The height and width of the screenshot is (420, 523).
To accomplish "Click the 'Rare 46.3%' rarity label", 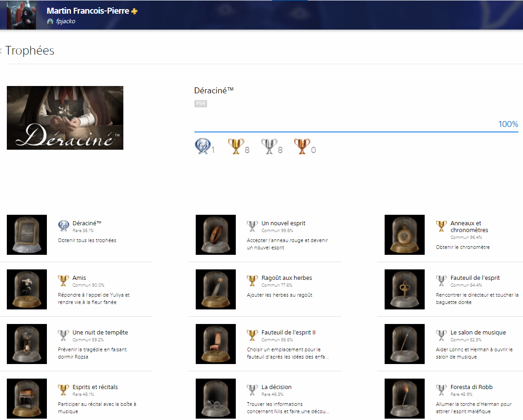I will coord(272,395).
